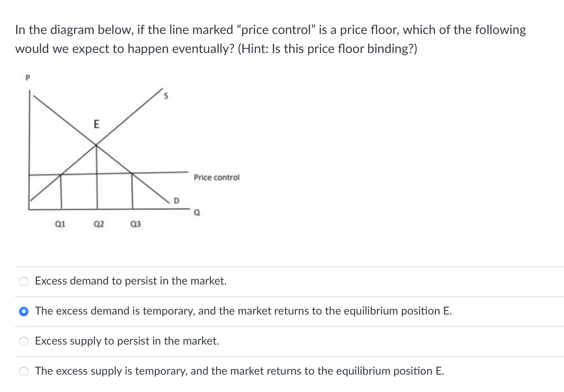The height and width of the screenshot is (392, 564).
Task: Click the Q1 quantity marker
Action: [61, 224]
